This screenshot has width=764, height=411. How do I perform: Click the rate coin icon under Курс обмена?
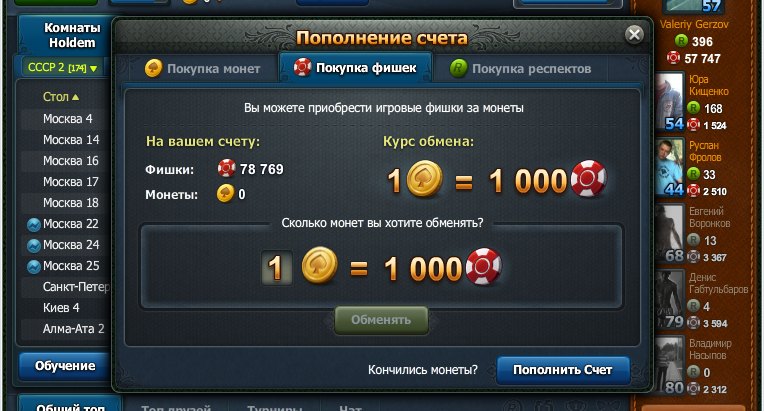tap(424, 179)
